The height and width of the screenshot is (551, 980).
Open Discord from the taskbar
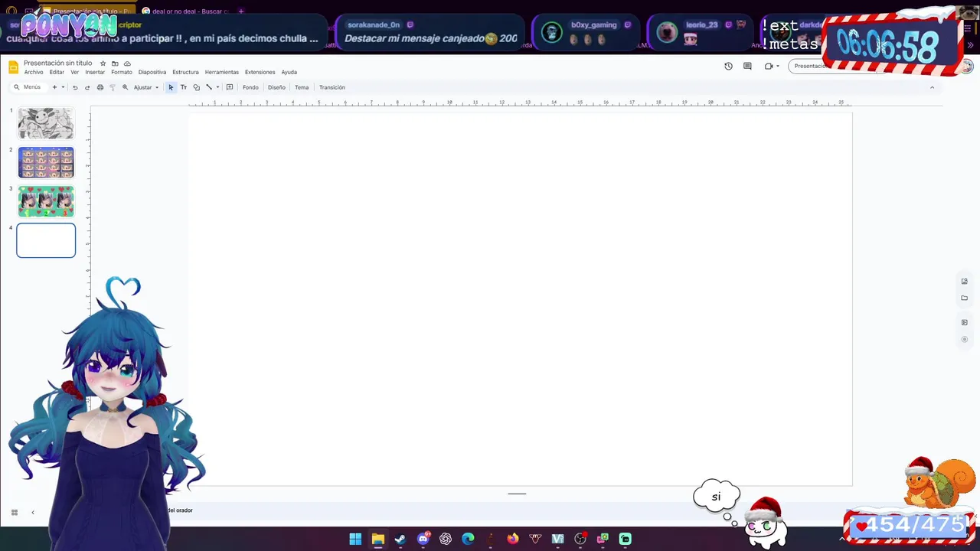tap(423, 539)
